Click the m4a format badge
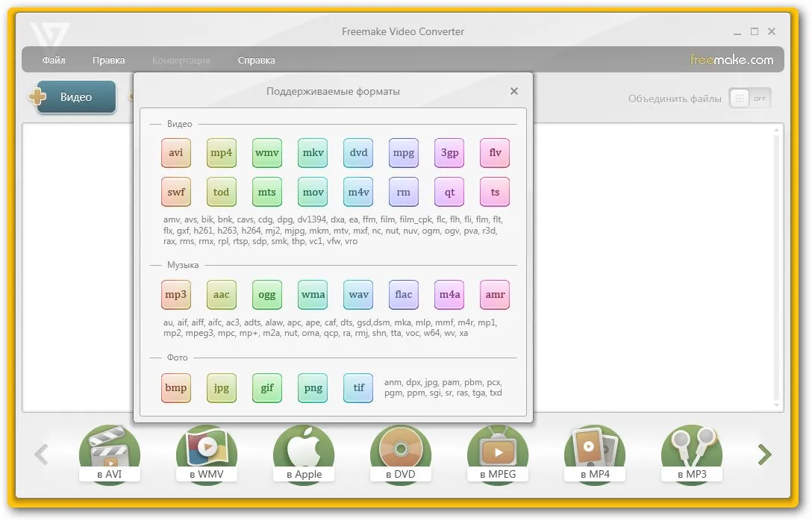The image size is (812, 521). [449, 295]
